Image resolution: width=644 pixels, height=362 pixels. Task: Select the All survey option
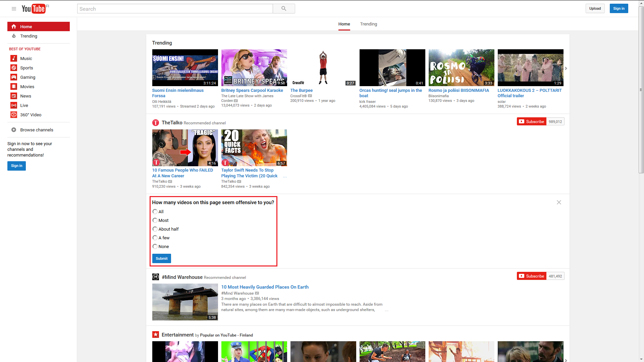pyautogui.click(x=155, y=212)
